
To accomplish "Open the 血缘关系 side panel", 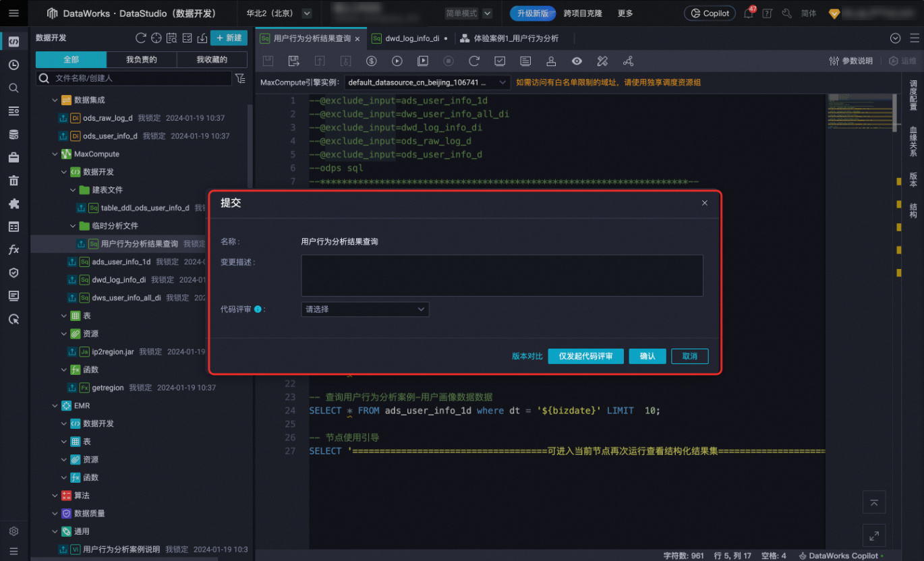I will (913, 141).
